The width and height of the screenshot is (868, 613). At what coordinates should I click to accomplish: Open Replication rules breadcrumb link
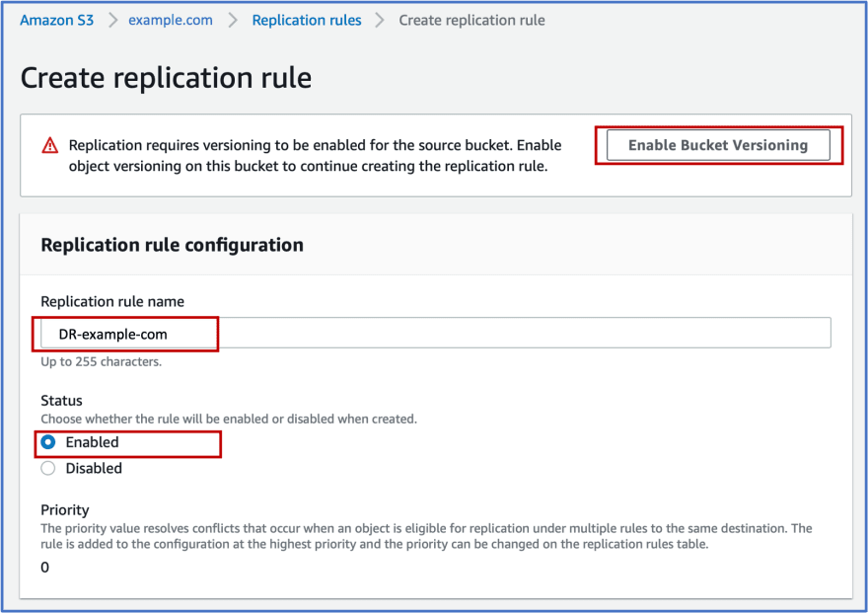tap(307, 21)
